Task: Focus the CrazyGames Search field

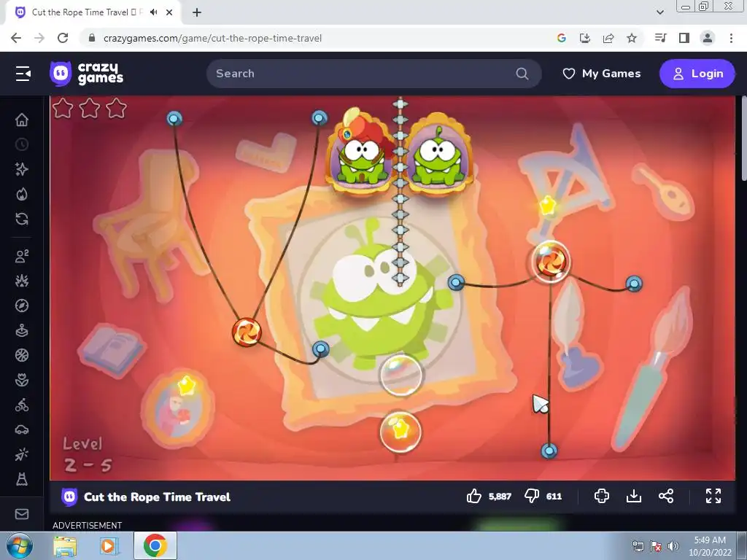Action: (x=373, y=74)
